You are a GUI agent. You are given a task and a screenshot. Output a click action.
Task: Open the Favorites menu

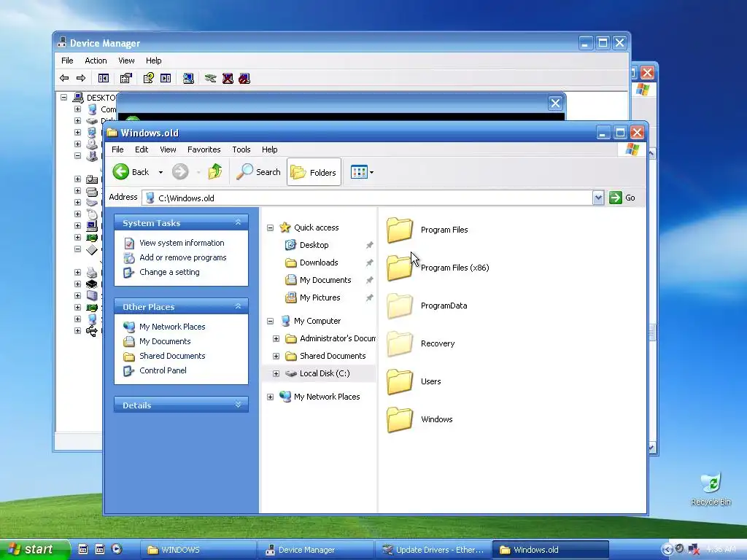[x=204, y=149]
